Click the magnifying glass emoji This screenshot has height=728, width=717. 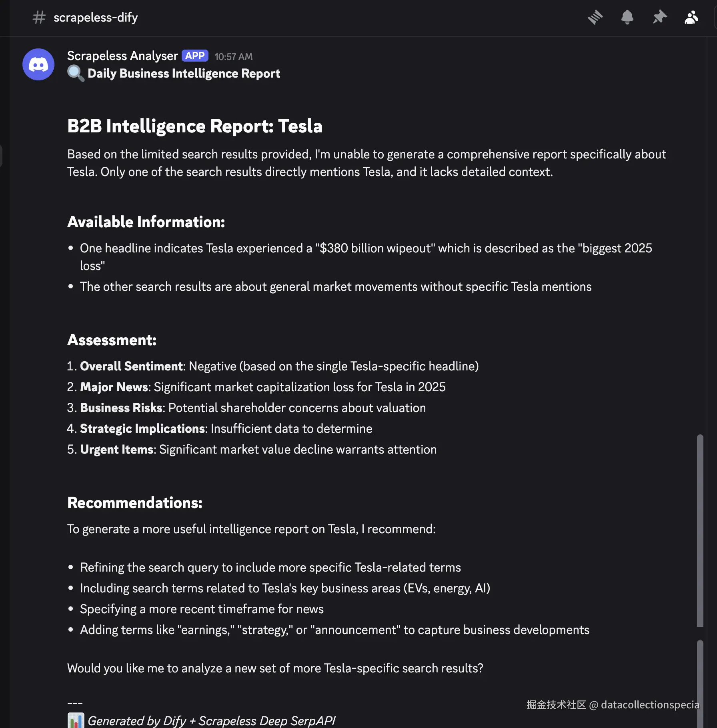[76, 74]
